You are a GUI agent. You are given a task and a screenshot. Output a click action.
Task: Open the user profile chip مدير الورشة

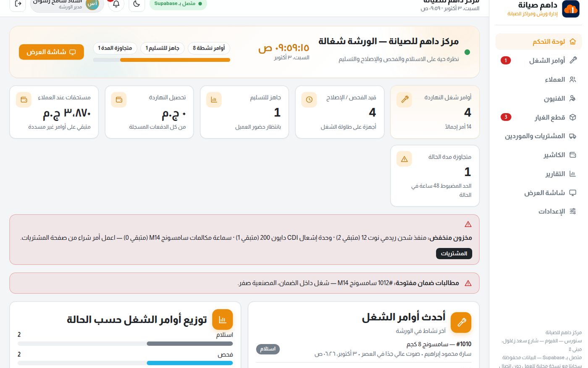point(67,4)
